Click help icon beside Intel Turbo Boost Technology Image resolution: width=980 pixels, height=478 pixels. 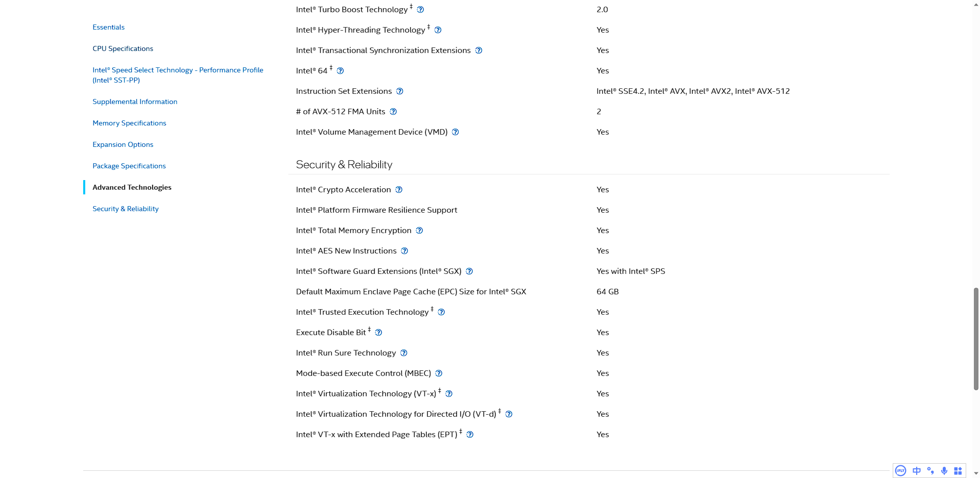coord(420,10)
